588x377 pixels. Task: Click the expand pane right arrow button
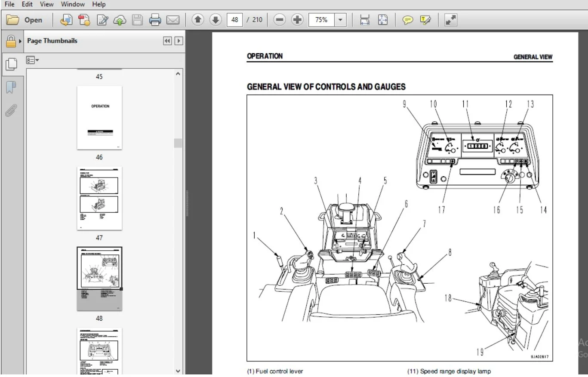point(179,41)
